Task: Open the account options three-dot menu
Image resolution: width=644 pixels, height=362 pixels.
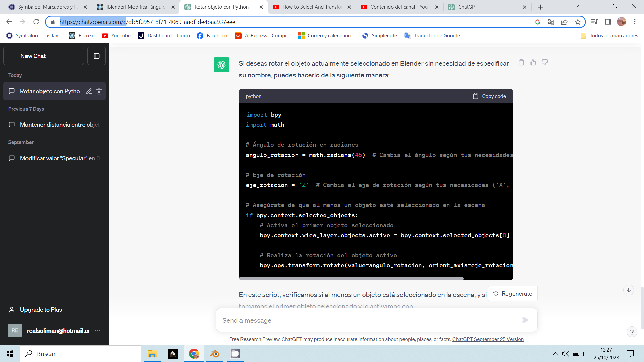Action: (x=97, y=330)
